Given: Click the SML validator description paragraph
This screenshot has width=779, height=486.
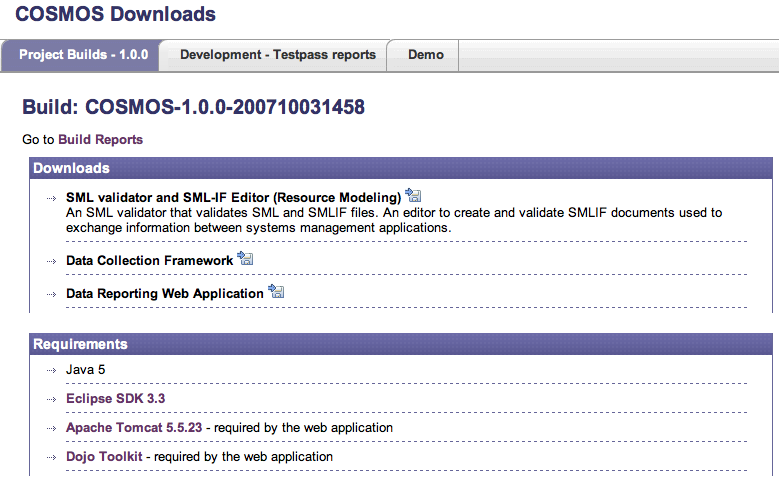Looking at the screenshot, I should (394, 220).
